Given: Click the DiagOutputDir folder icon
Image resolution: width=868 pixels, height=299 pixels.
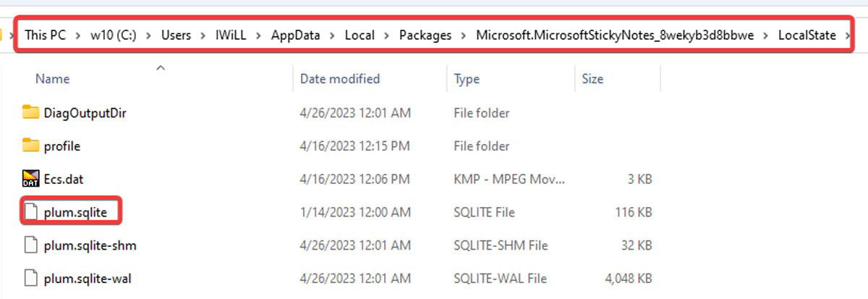Looking at the screenshot, I should [30, 112].
